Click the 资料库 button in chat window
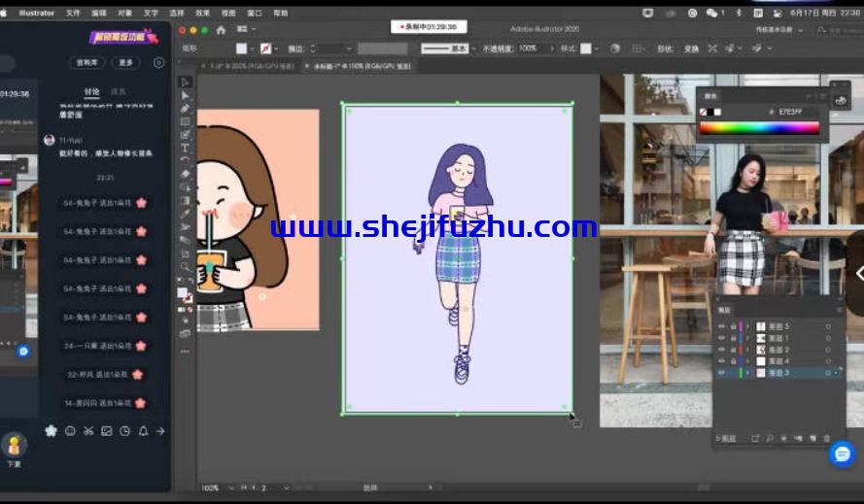This screenshot has width=864, height=504. tap(86, 63)
